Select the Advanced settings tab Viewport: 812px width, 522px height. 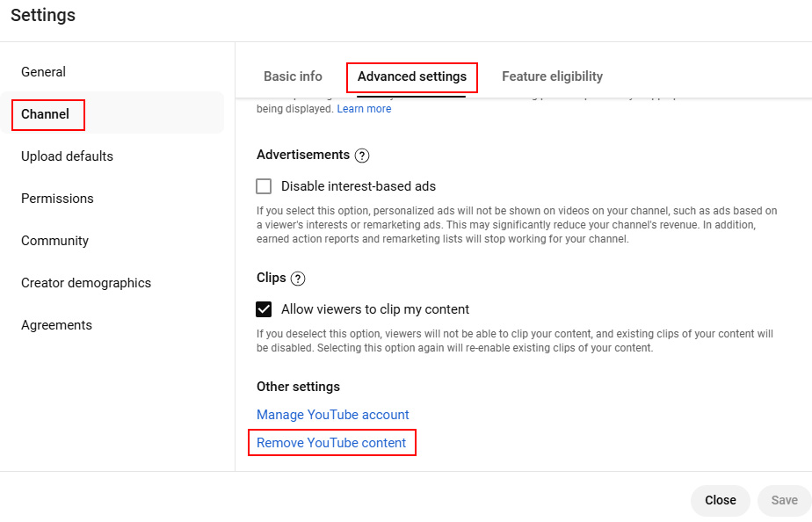[412, 76]
